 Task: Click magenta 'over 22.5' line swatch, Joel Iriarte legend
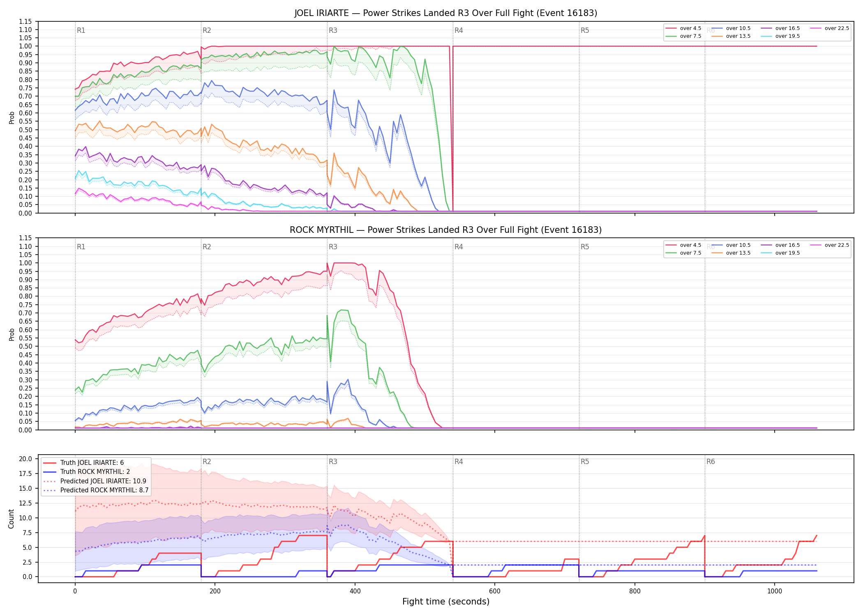(x=816, y=28)
